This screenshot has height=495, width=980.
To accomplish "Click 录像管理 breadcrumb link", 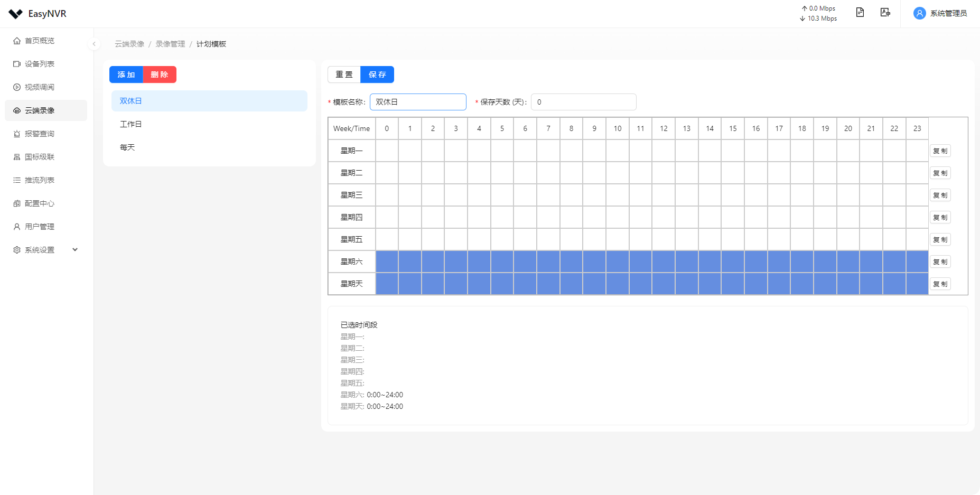I will click(x=170, y=44).
